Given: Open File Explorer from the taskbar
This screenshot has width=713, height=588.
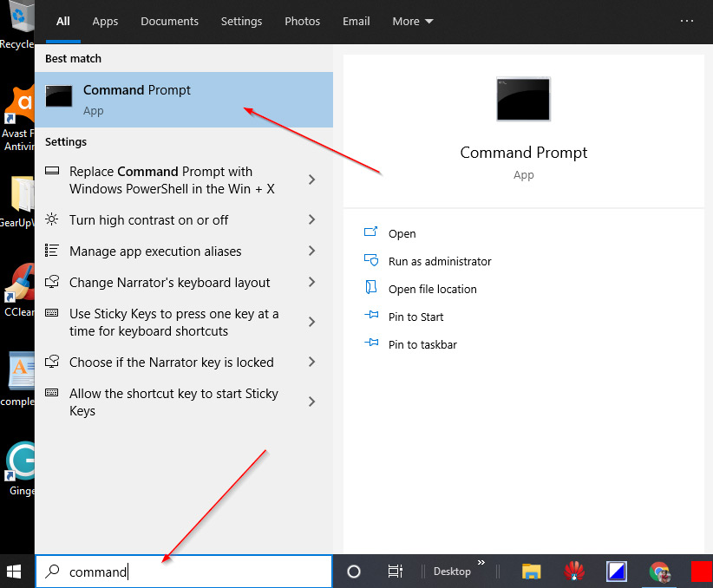Looking at the screenshot, I should click(x=531, y=572).
